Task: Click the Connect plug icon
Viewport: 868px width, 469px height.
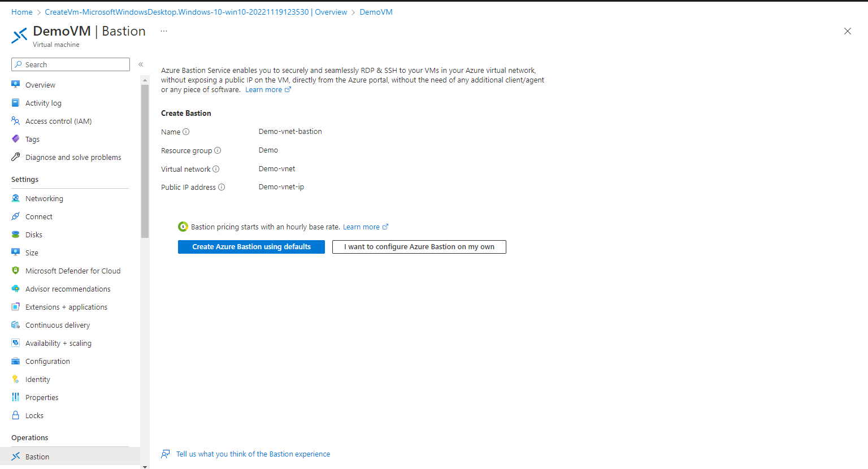Action: (x=16, y=216)
